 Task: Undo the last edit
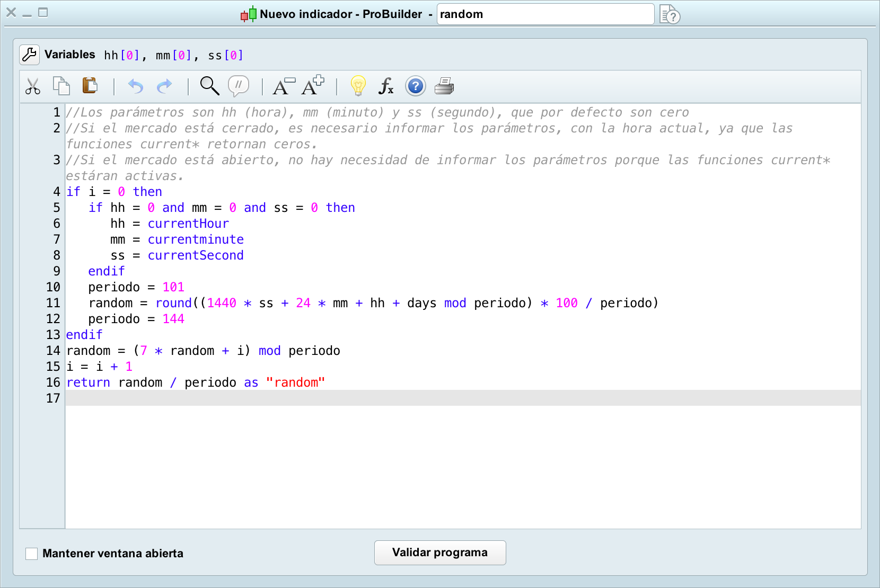(x=136, y=86)
